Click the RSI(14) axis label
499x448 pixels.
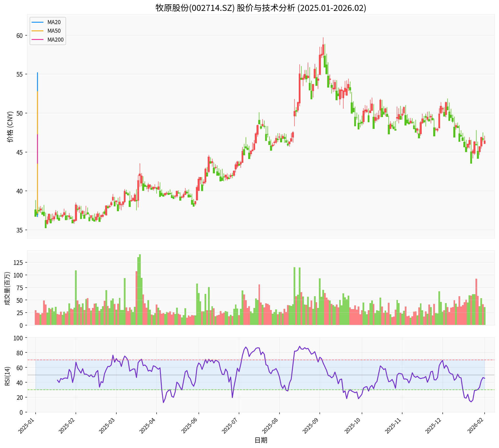[7, 375]
